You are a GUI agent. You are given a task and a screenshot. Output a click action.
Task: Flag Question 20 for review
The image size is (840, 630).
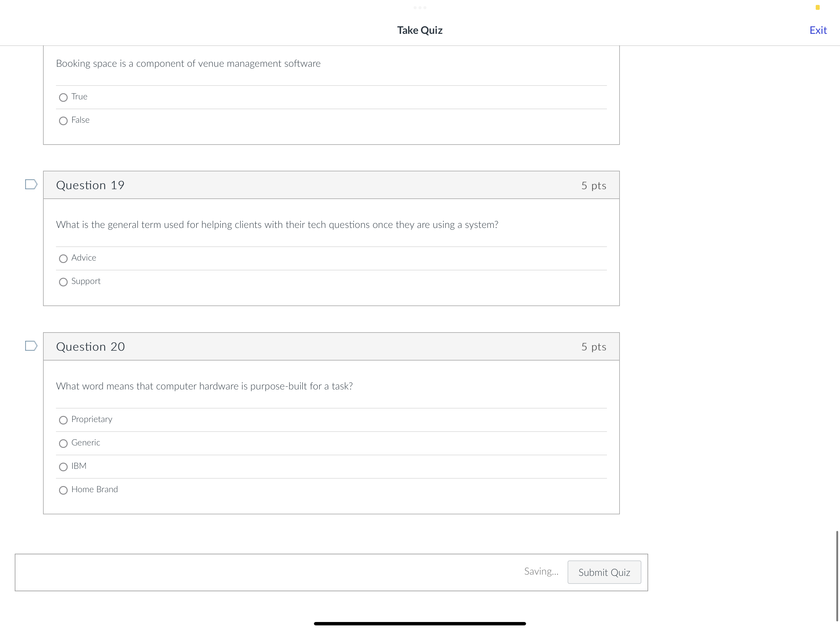(x=30, y=346)
